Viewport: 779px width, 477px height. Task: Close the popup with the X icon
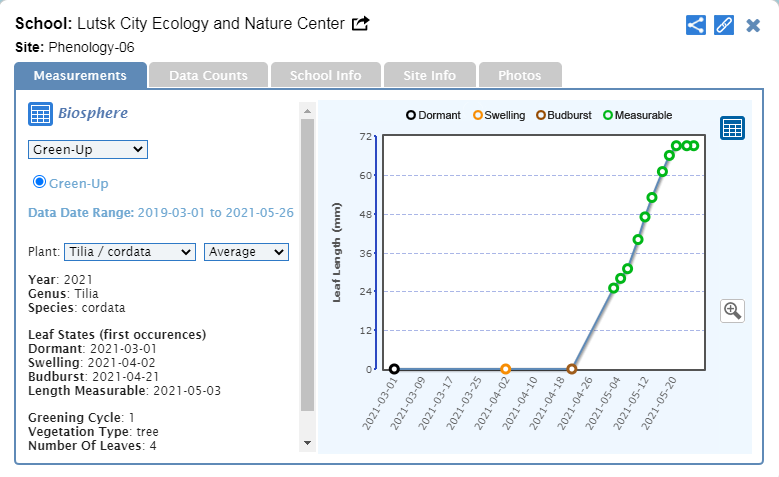pyautogui.click(x=753, y=25)
